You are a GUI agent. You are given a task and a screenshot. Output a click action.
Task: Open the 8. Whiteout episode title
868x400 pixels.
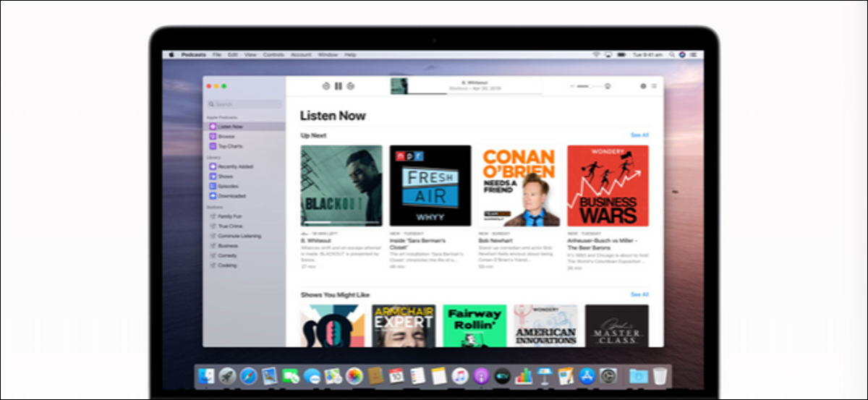pos(315,240)
